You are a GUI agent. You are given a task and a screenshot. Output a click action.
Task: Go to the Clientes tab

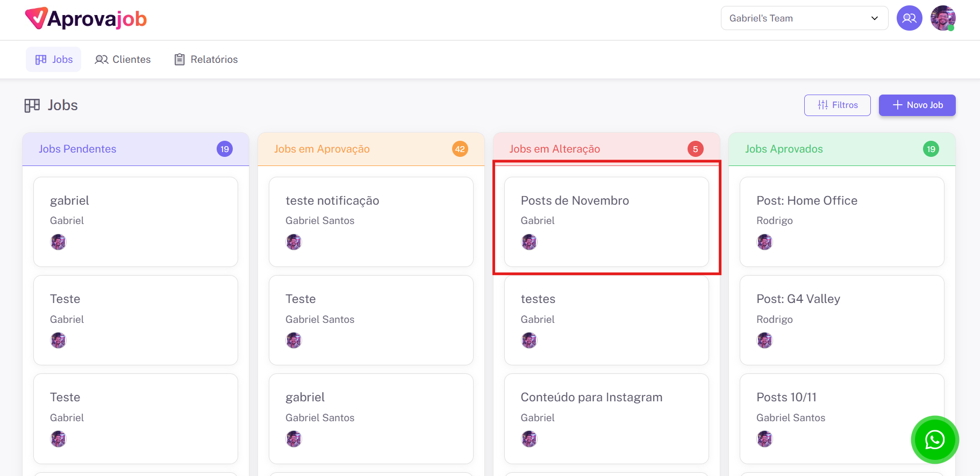click(x=123, y=60)
